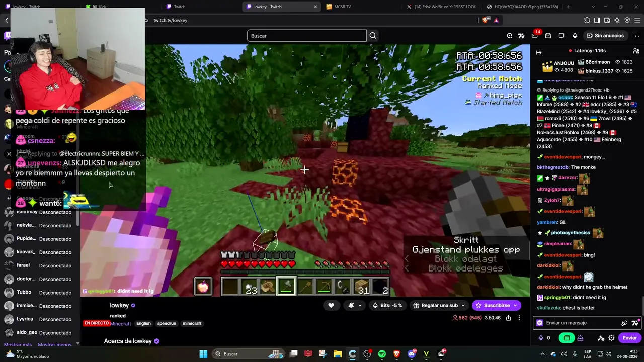
Task: Open chat identity badge in message box
Action: click(540, 323)
